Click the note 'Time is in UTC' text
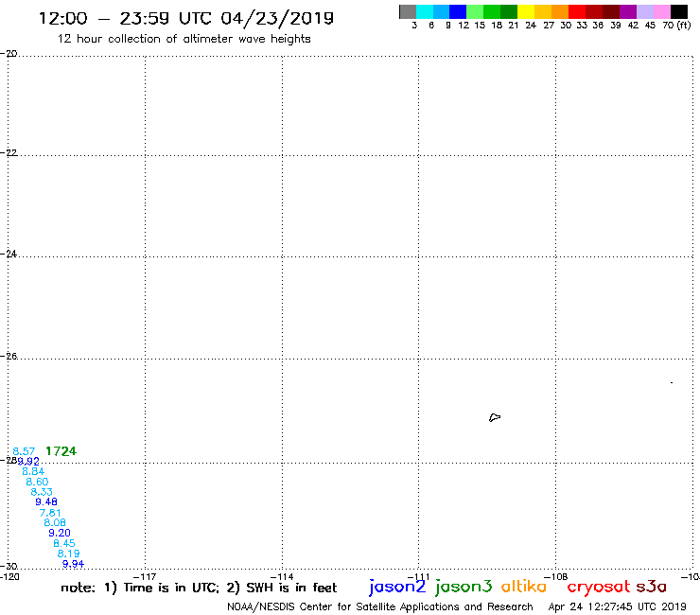This screenshot has width=700, height=615. click(171, 588)
